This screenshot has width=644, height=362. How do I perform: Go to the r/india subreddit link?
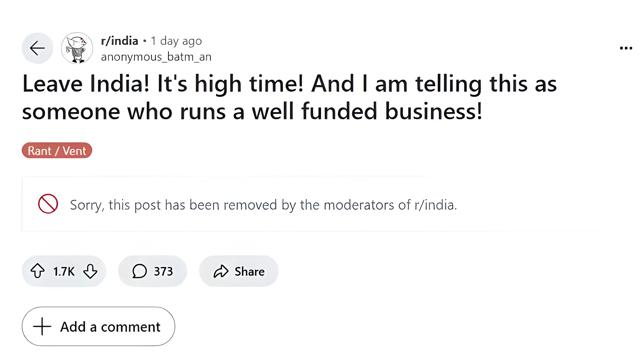click(120, 41)
